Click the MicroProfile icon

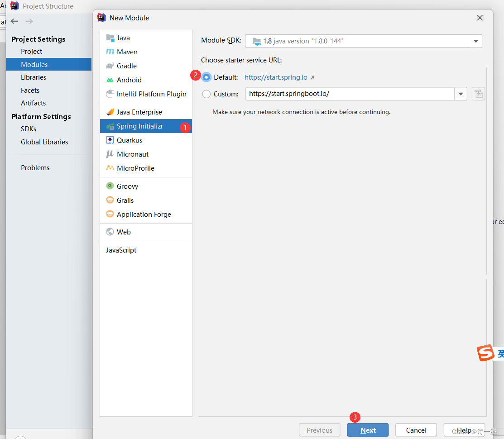(110, 168)
